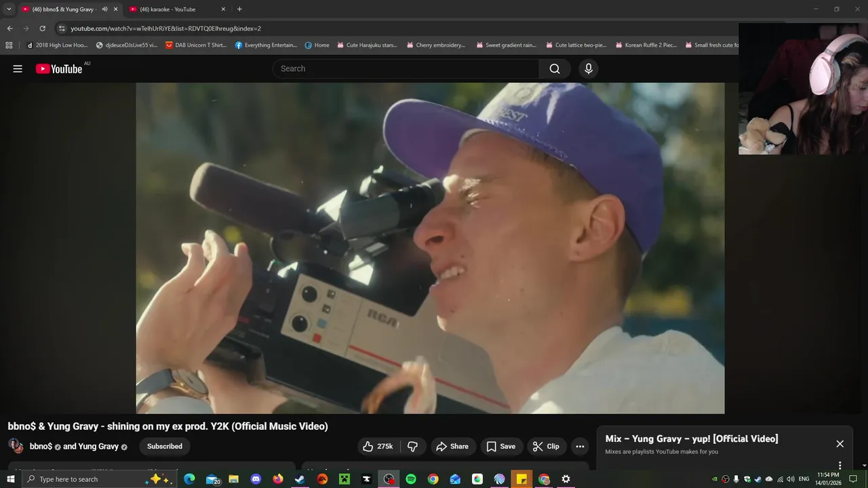Screen dimensions: 868x488
Task: Go back to the previous page
Action: (x=9, y=28)
